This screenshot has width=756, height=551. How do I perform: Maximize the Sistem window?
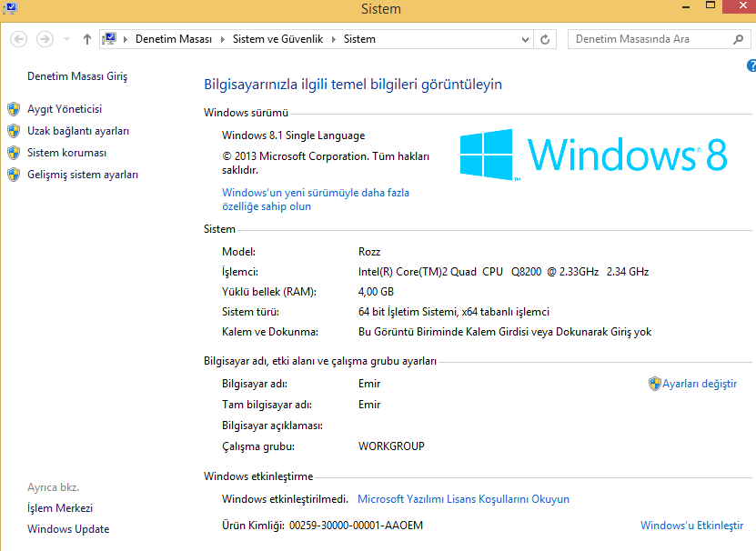coord(711,6)
